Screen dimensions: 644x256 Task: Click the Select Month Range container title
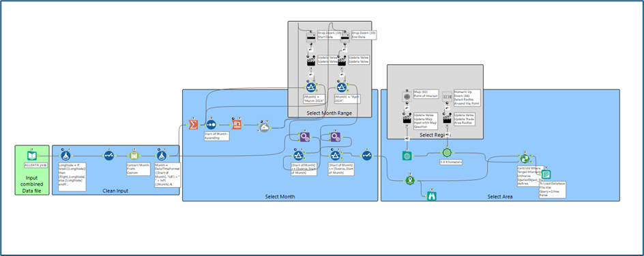(329, 113)
